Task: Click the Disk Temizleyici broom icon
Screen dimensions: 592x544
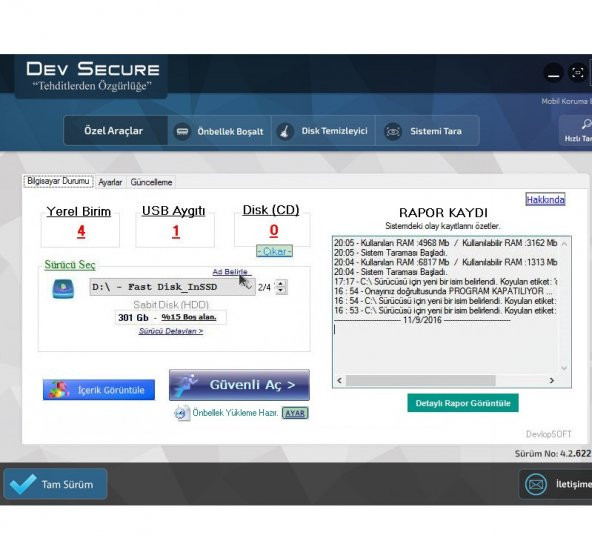Action: pos(285,131)
